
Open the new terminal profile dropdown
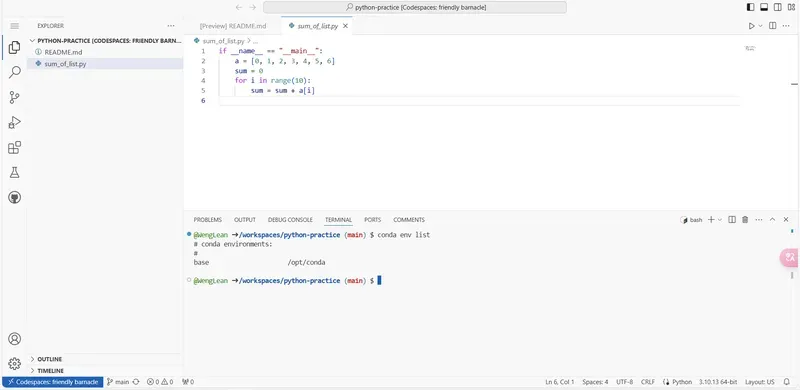coord(720,220)
